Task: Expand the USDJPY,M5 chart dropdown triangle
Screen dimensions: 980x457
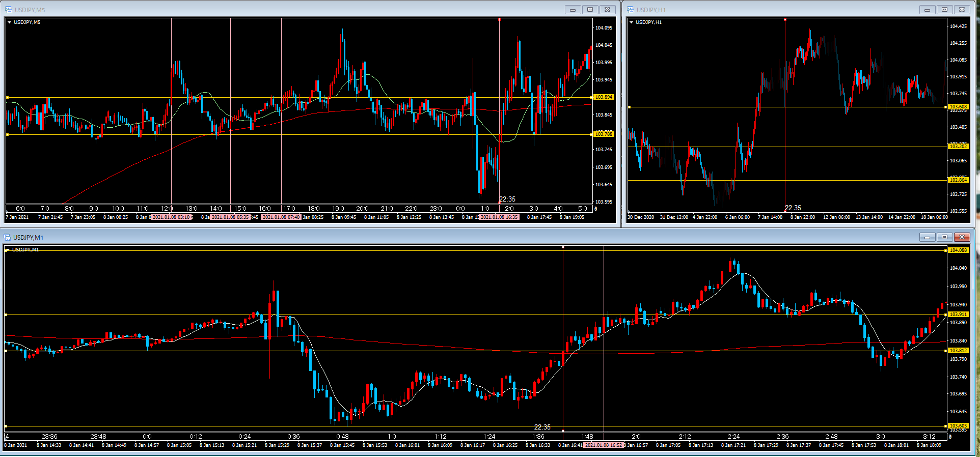Action: coord(10,22)
